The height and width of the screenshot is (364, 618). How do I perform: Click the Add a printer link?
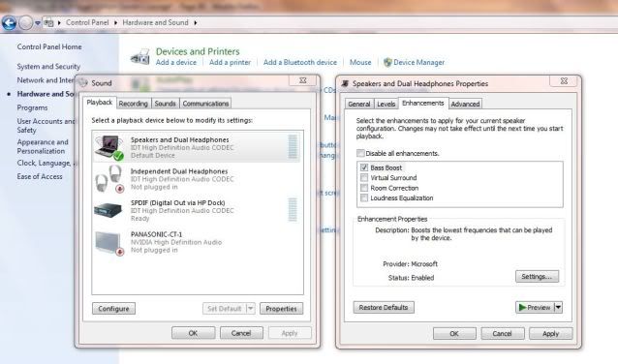(230, 62)
